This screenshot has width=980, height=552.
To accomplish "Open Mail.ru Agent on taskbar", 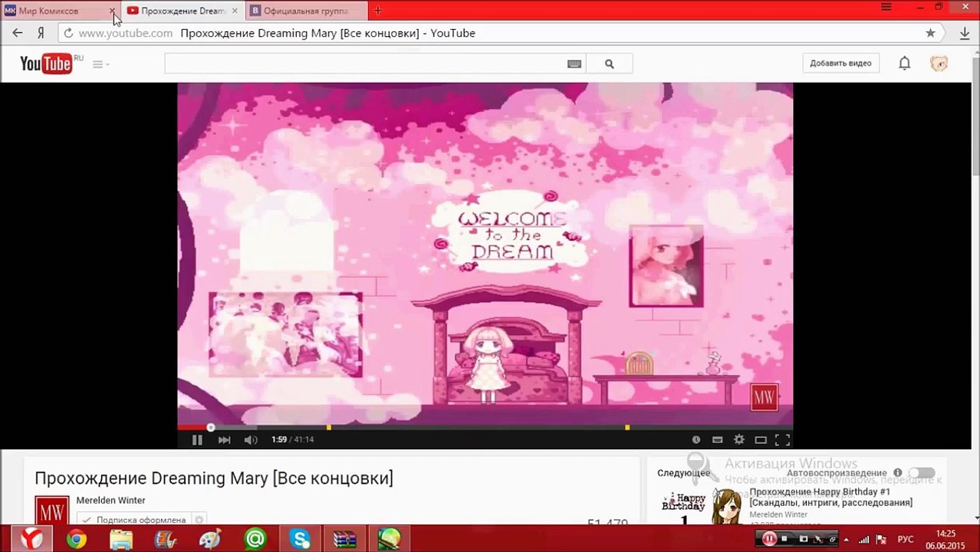I will tap(255, 539).
